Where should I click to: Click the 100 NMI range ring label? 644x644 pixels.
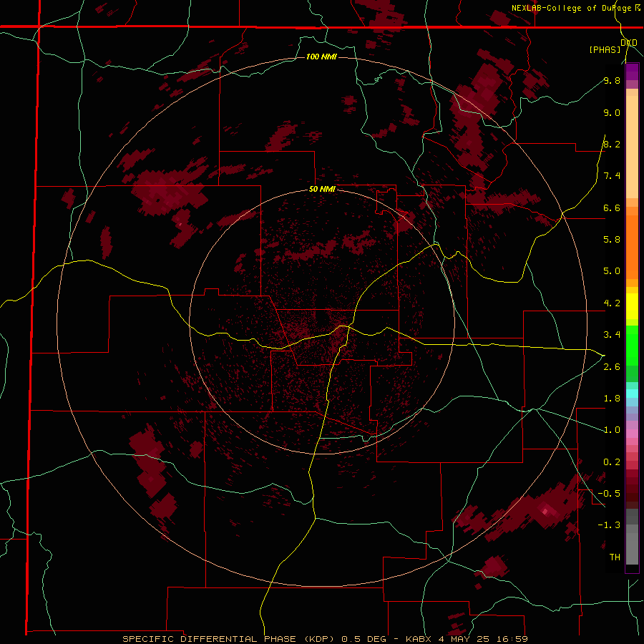321,57
